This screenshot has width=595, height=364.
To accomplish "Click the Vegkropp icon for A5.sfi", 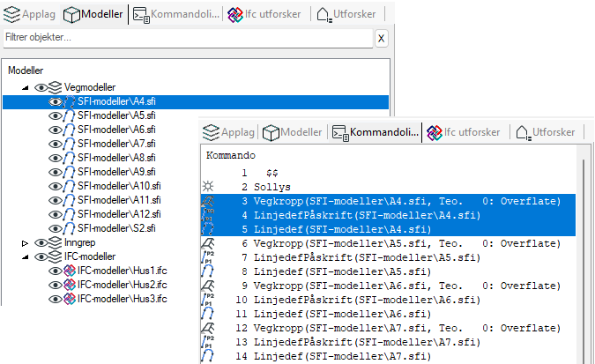I will click(x=208, y=243).
